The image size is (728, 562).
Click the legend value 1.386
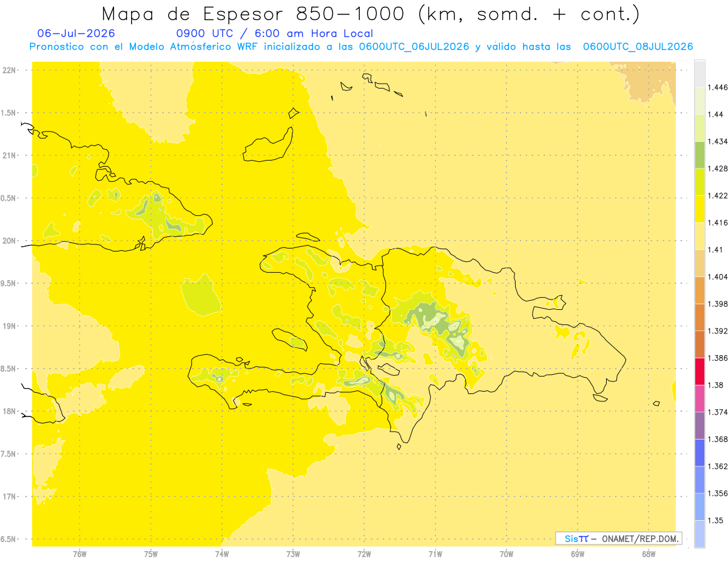pos(718,358)
